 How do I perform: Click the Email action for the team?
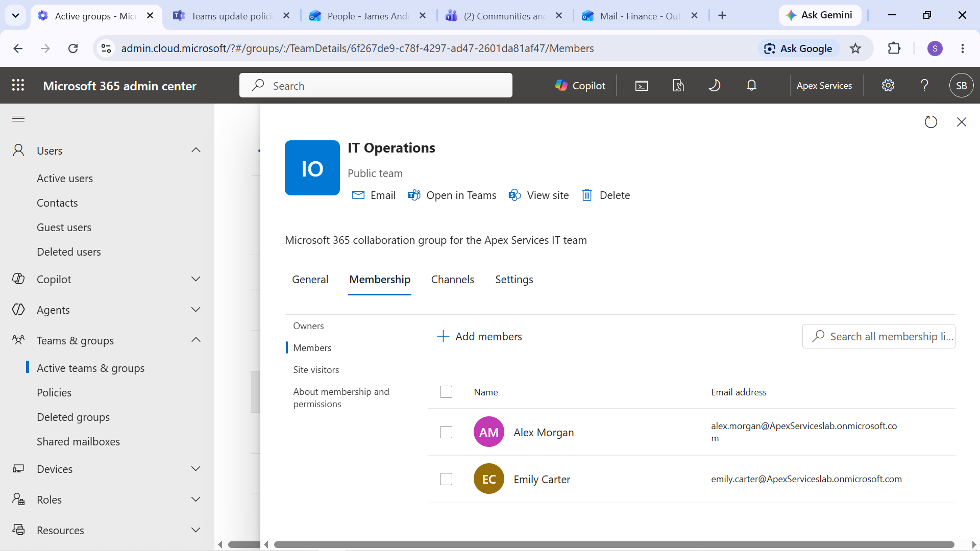(374, 195)
